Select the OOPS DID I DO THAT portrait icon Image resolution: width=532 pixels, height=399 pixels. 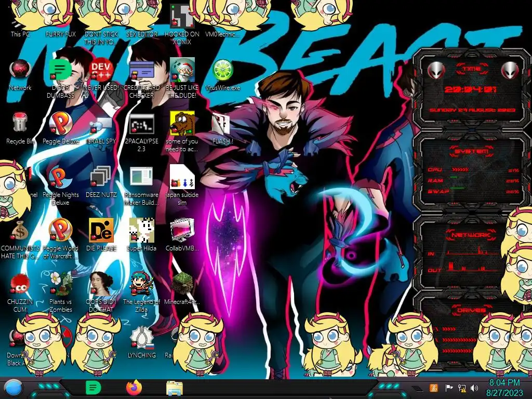coord(101,284)
